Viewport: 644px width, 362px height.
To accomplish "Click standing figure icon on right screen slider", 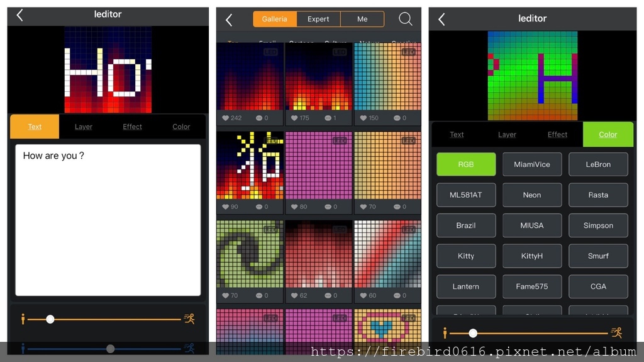I will [x=445, y=333].
